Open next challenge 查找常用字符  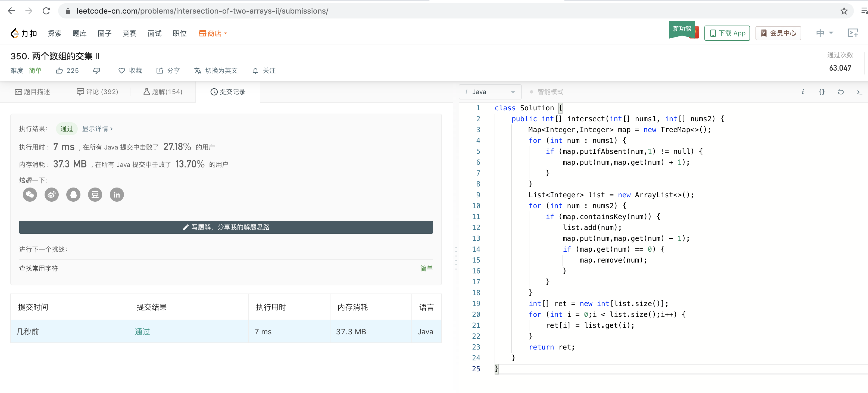(38, 268)
